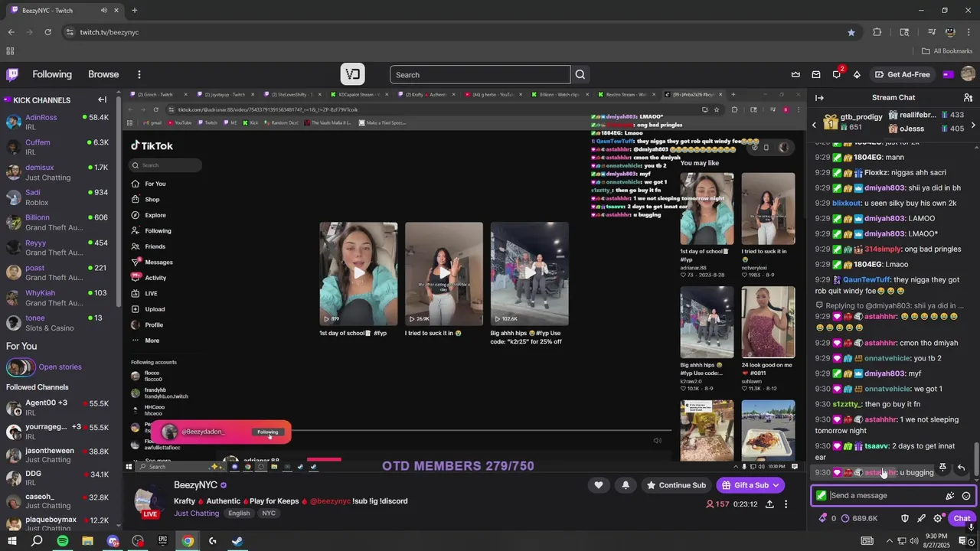Collapse the left channel sidebar

[x=102, y=99]
